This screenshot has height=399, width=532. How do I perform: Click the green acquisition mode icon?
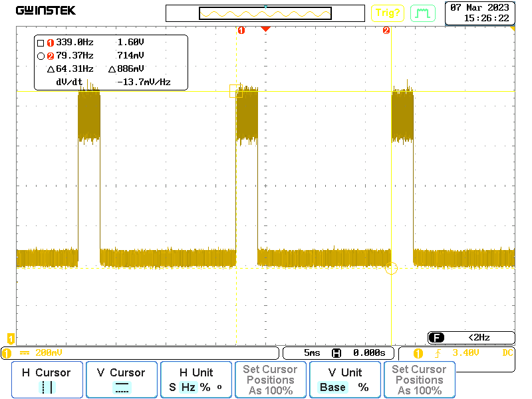click(x=422, y=13)
